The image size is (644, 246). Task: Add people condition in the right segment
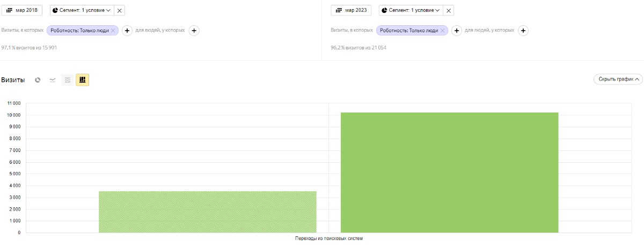(x=523, y=31)
